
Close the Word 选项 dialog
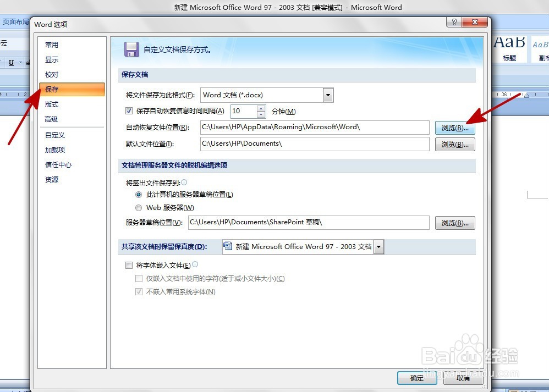click(475, 22)
